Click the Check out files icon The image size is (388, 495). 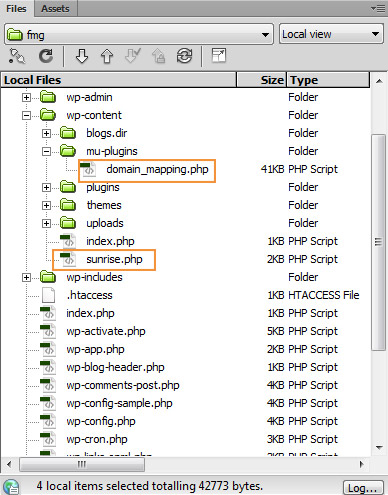pyautogui.click(x=133, y=56)
